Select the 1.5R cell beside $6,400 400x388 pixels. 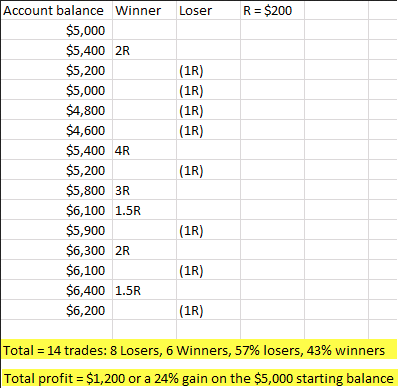click(x=144, y=290)
